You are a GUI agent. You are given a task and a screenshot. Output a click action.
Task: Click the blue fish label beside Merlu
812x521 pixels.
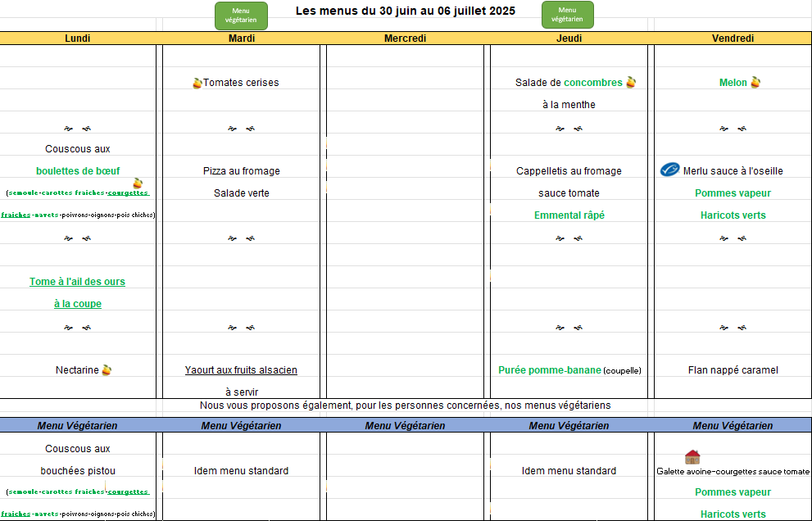click(x=669, y=170)
